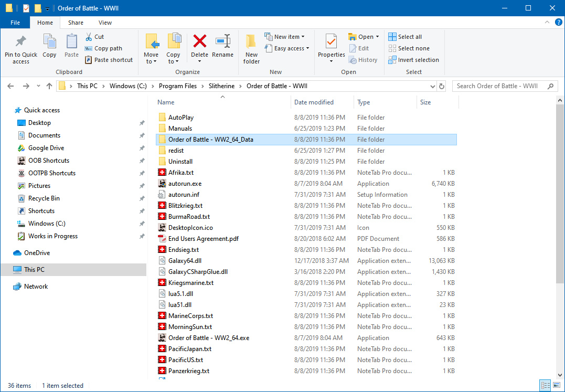
Task: Click Select all button
Action: 405,37
